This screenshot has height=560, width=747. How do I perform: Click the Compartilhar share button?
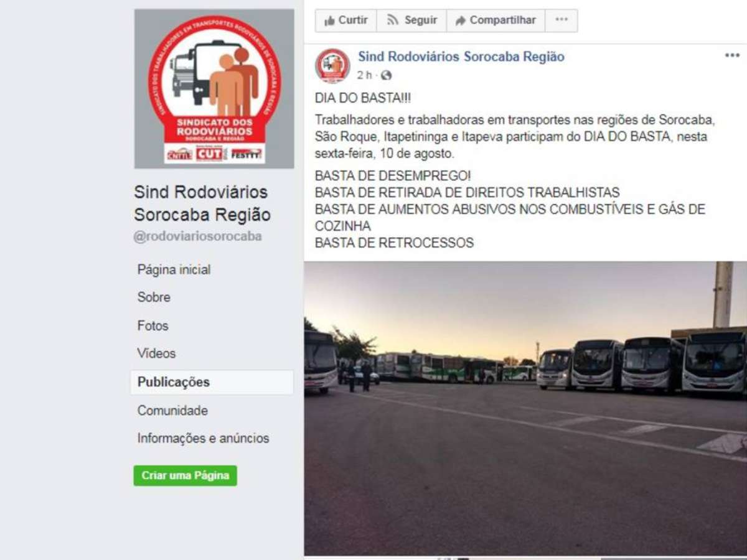tap(496, 21)
